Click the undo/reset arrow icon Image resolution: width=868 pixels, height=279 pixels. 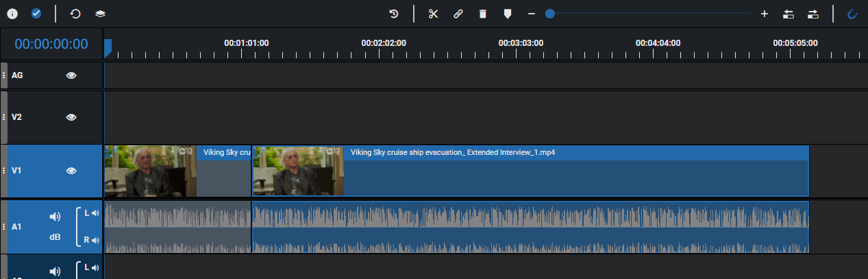75,14
